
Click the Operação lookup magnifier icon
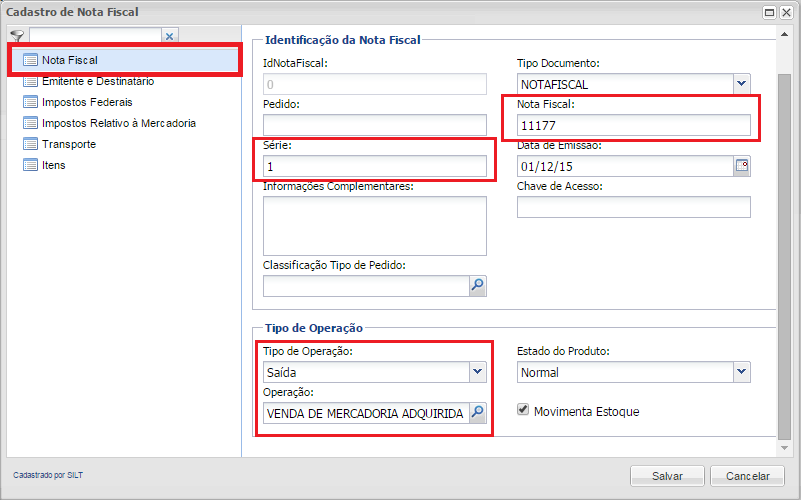(477, 412)
